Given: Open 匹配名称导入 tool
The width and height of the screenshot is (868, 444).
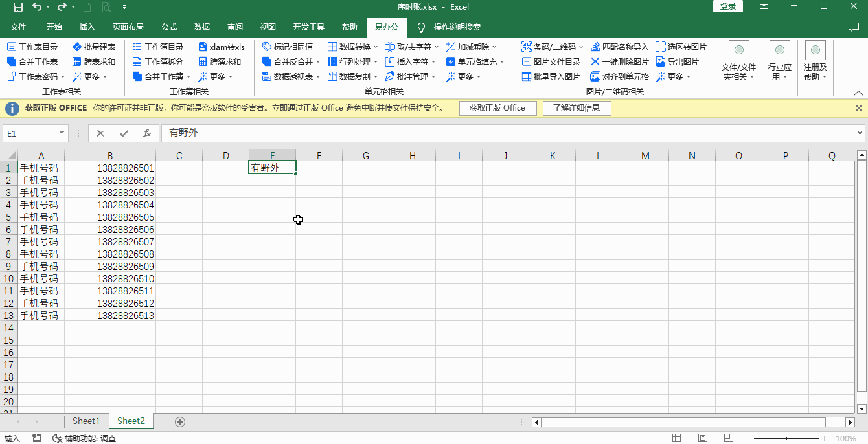Looking at the screenshot, I should tap(620, 47).
